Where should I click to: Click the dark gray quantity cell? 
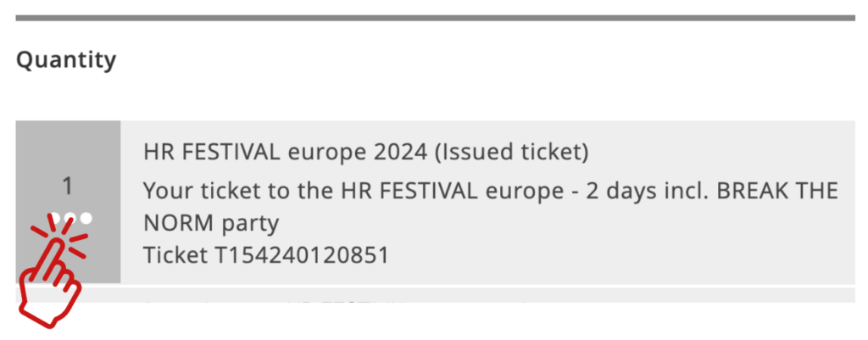click(x=68, y=202)
